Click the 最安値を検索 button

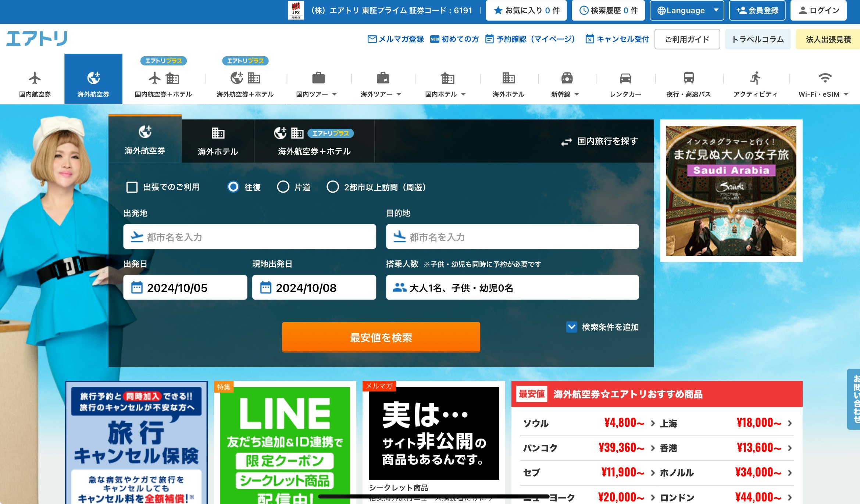[381, 337]
